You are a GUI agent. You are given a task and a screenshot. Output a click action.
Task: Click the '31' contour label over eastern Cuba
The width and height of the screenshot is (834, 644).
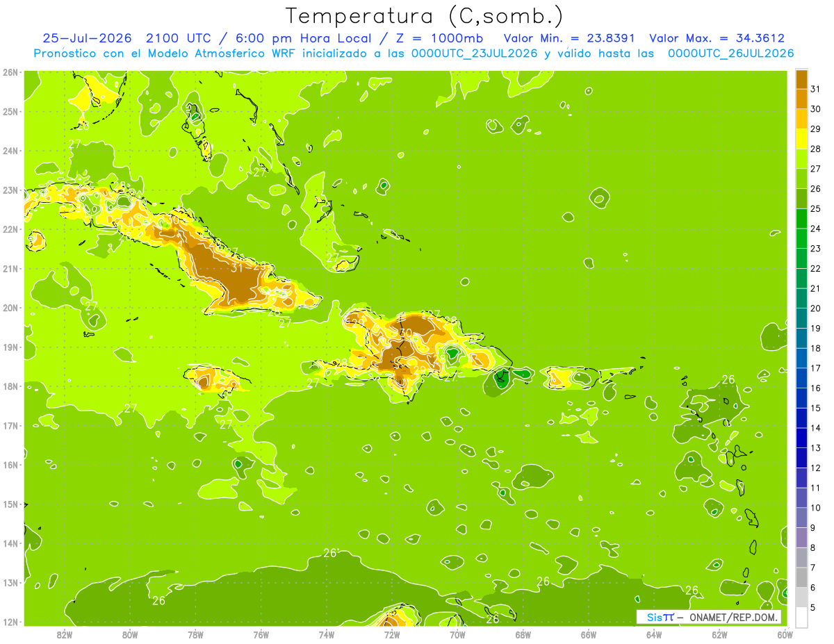pos(237,268)
